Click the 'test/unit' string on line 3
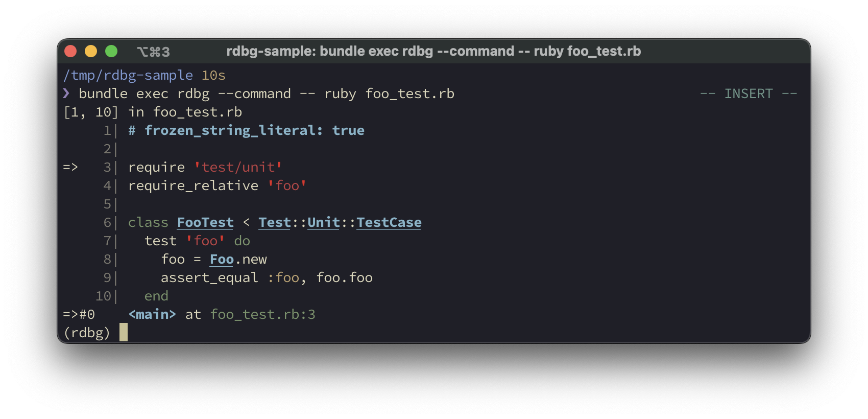 click(238, 167)
